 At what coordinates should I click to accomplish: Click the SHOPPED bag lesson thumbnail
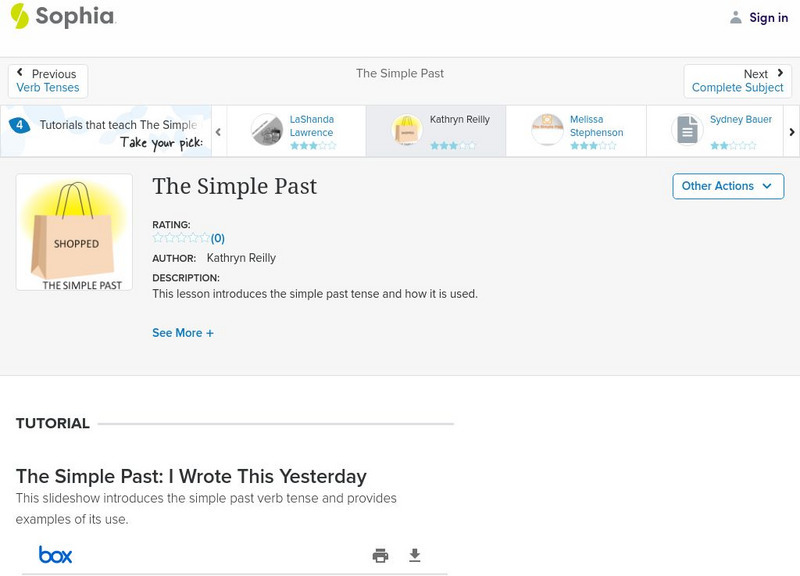[x=75, y=231]
